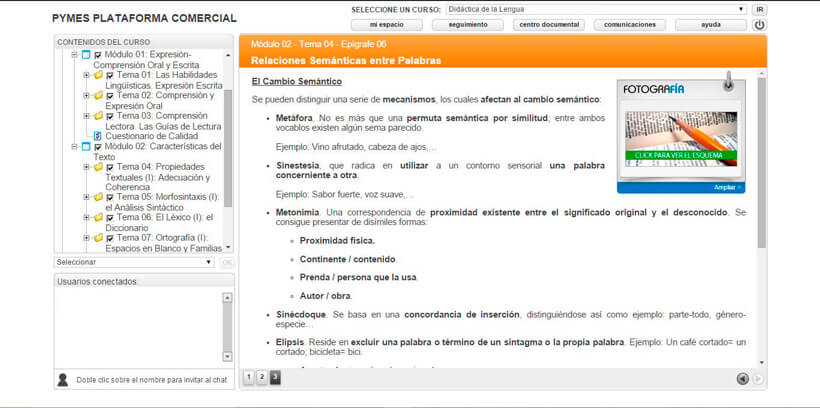Go to page 1 of the epígrafe
This screenshot has width=820, height=408.
click(x=249, y=377)
